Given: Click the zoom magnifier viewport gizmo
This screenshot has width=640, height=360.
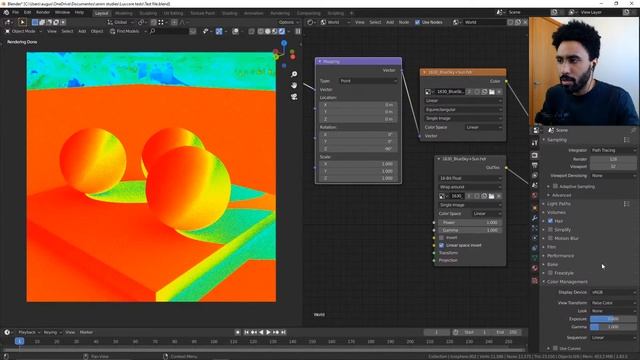Looking at the screenshot, I should [x=294, y=74].
